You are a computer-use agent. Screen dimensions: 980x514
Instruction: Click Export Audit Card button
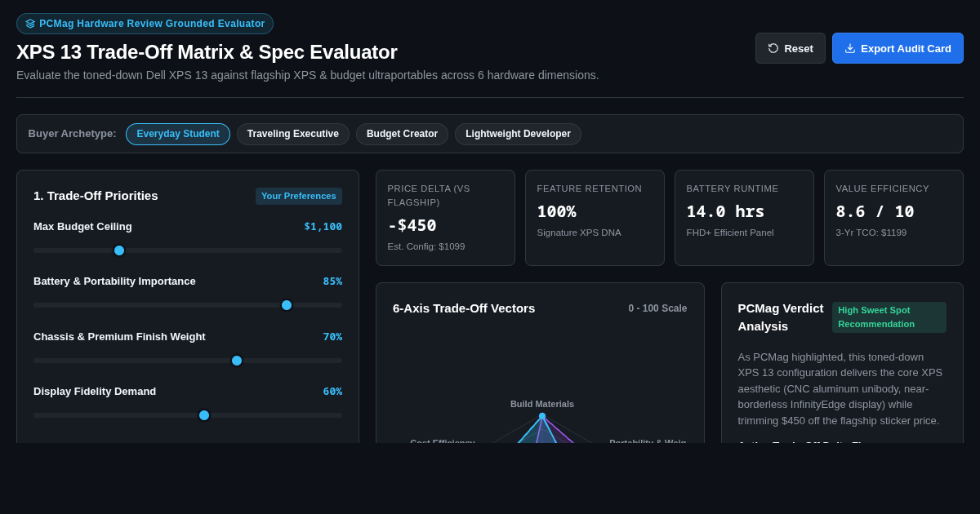898,48
